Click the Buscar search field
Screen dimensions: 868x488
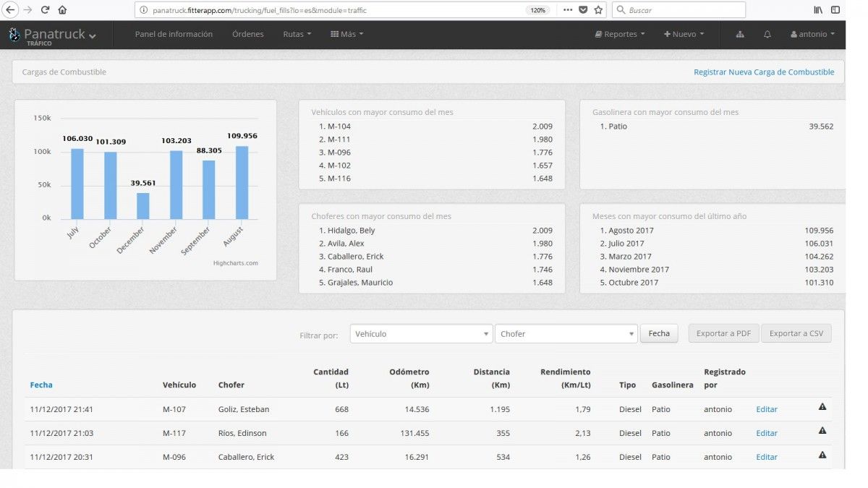pyautogui.click(x=678, y=10)
